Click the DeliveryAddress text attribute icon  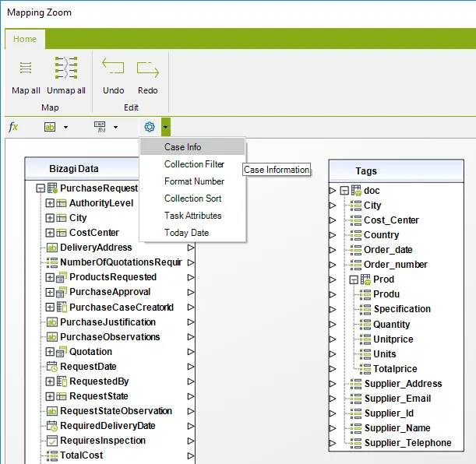coord(52,248)
